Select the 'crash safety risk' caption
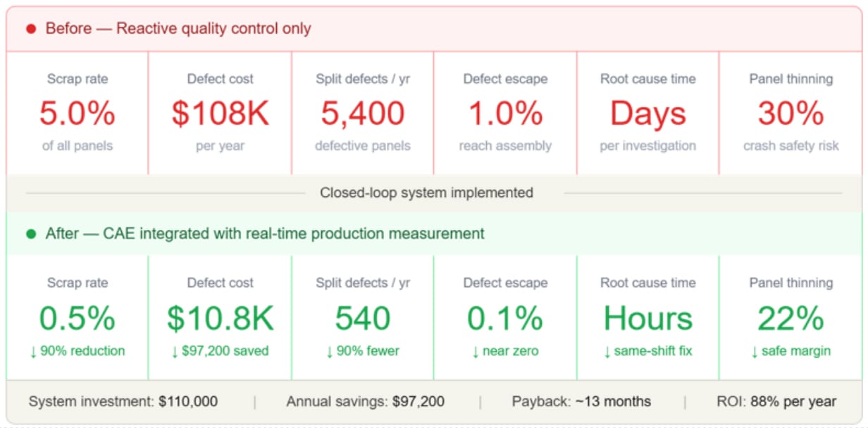This screenshot has width=868, height=428. point(790,146)
